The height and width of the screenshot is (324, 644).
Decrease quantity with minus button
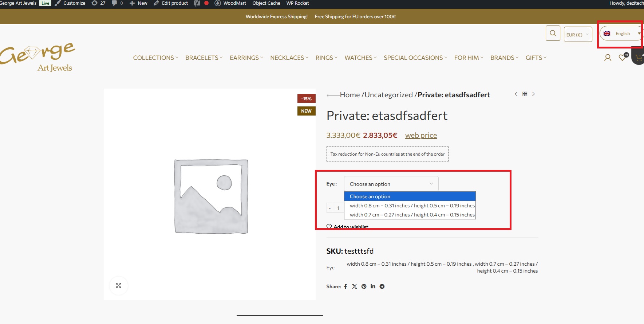[x=330, y=208]
